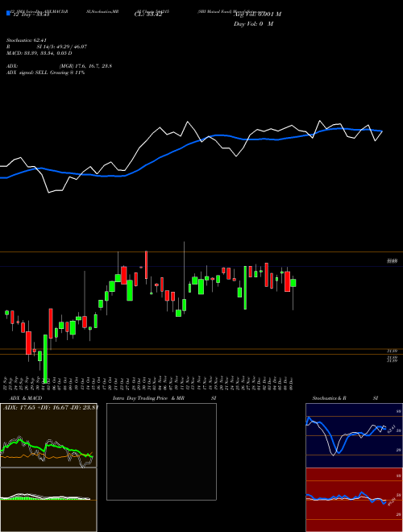Click the tallest red candle, which touches the top orange line
403x532 pixels.
(146, 264)
